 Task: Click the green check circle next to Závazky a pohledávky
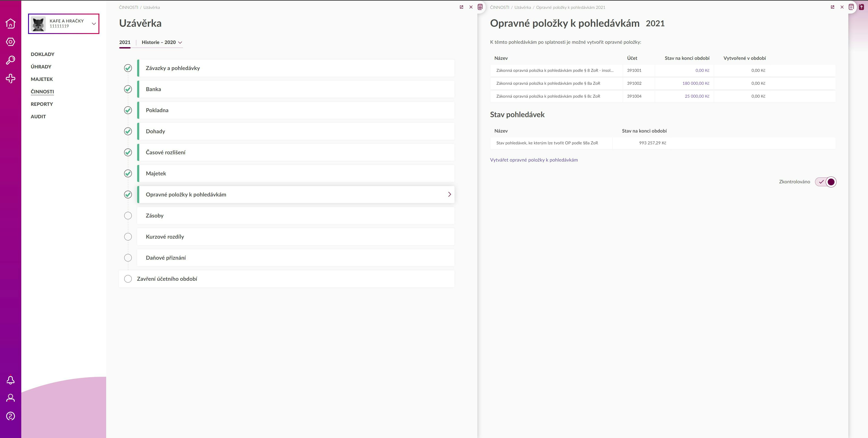[128, 68]
